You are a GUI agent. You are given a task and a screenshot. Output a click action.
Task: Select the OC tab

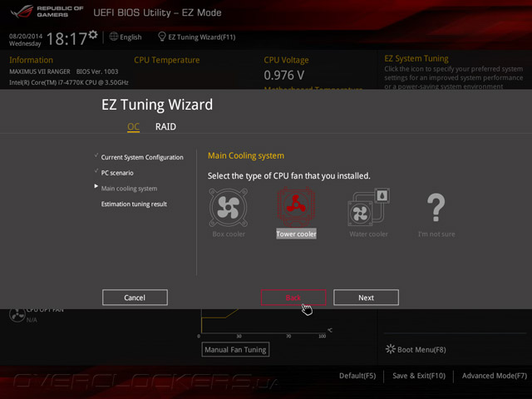pyautogui.click(x=133, y=126)
